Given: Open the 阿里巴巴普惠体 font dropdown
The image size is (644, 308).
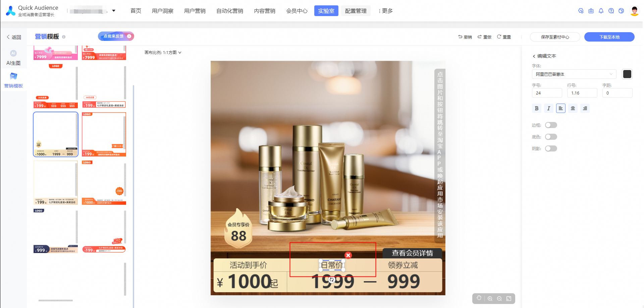Looking at the screenshot, I should [x=574, y=74].
